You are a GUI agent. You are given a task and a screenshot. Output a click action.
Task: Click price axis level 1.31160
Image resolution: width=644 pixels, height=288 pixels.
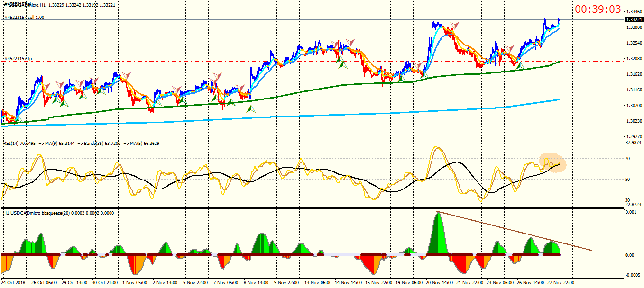pyautogui.click(x=634, y=90)
